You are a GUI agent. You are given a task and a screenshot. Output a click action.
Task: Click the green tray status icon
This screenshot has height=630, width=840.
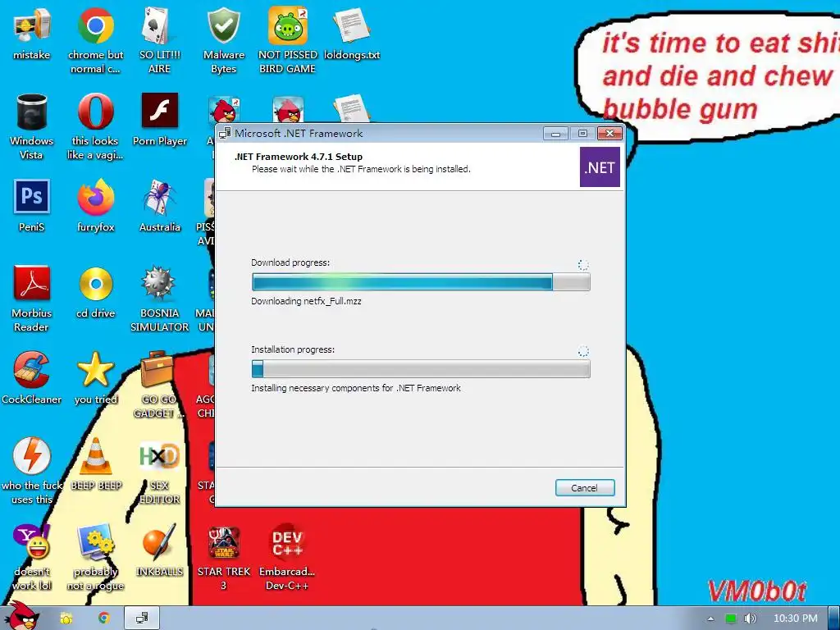(x=731, y=619)
